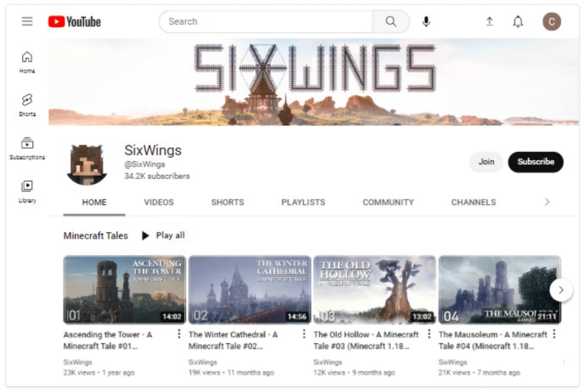Click the Join membership button

point(486,162)
